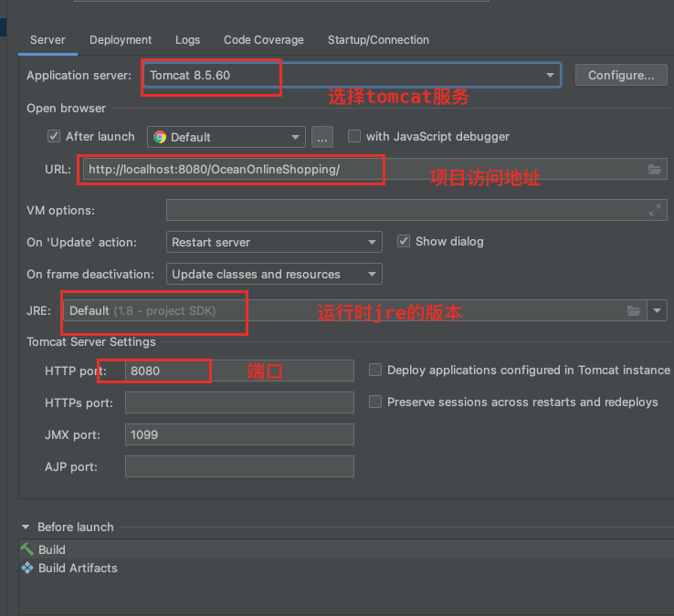Open the On 'Update' action dropdown
This screenshot has width=674, height=616.
[x=372, y=243]
